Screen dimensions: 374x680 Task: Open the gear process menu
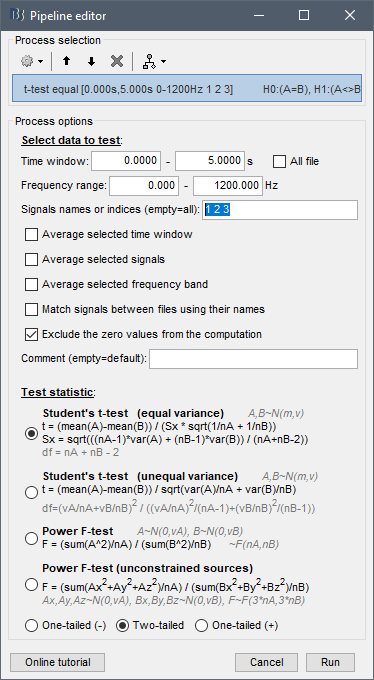point(31,62)
